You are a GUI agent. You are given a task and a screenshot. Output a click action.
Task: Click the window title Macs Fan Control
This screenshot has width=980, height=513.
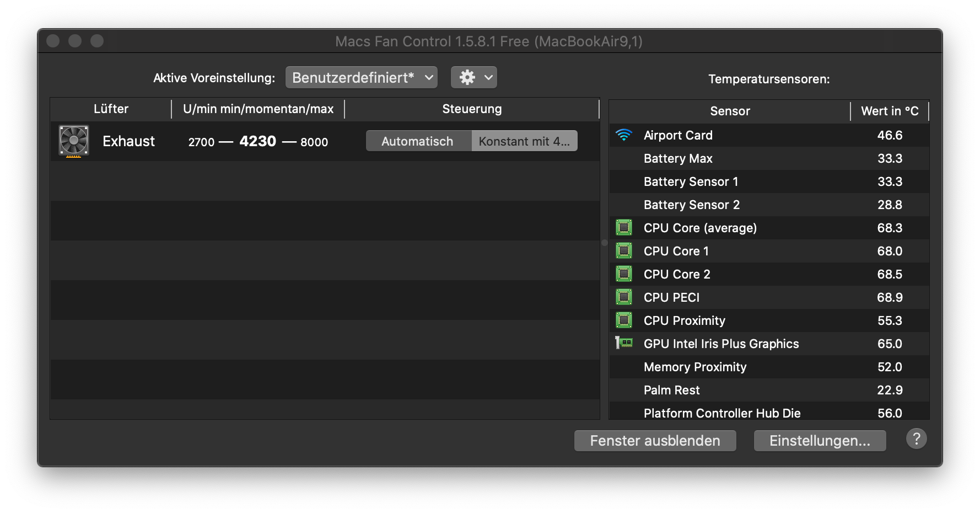[489, 41]
